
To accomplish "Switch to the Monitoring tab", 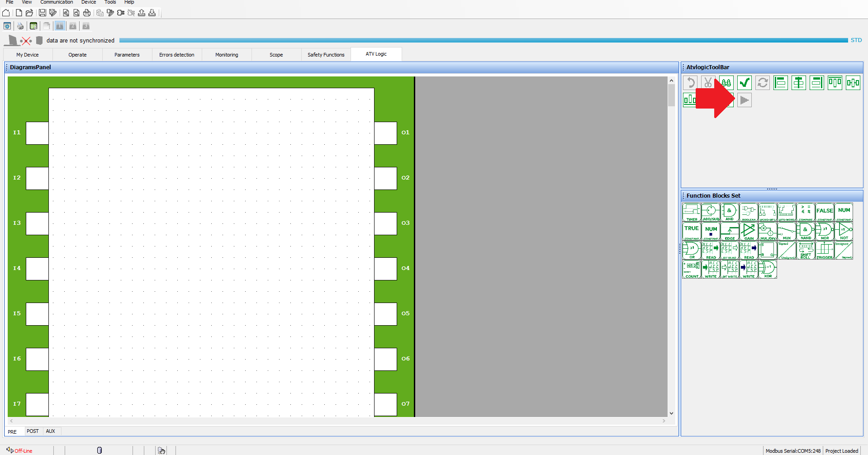I will point(227,55).
